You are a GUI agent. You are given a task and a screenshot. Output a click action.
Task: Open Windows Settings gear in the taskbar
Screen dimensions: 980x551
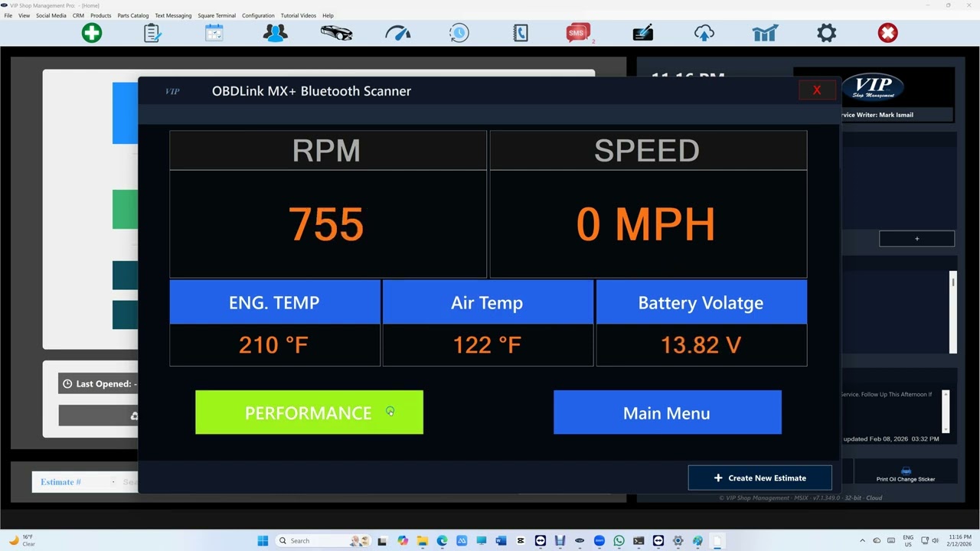(678, 540)
